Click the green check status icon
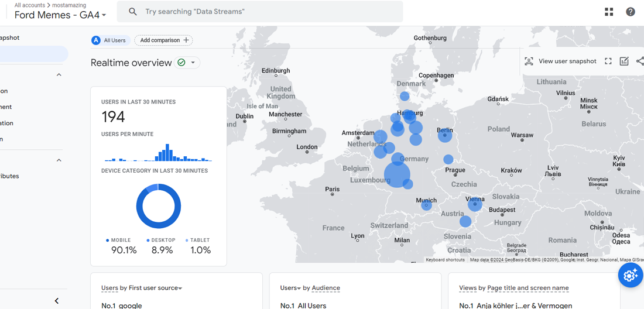This screenshot has height=309, width=644. pos(181,63)
